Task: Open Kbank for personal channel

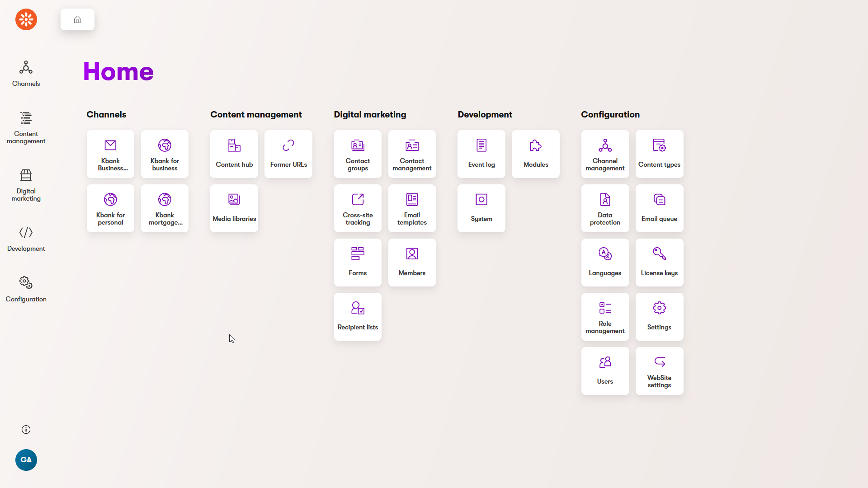Action: (x=110, y=208)
